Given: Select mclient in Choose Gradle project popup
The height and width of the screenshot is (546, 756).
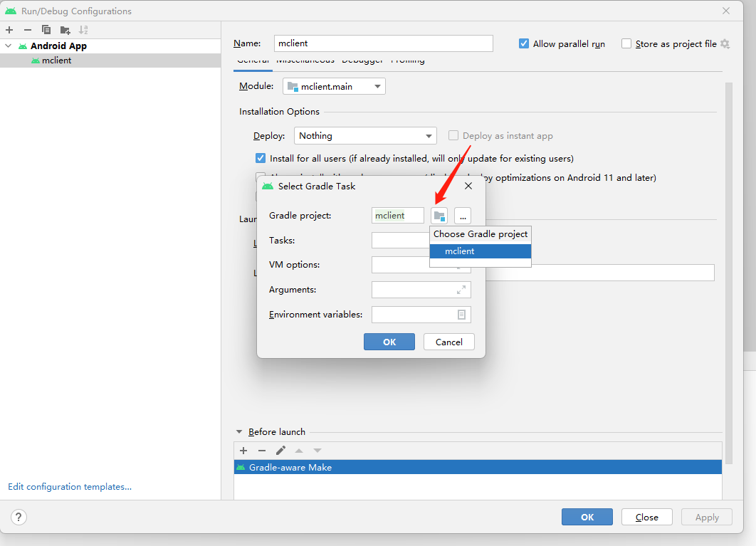Looking at the screenshot, I should [481, 251].
